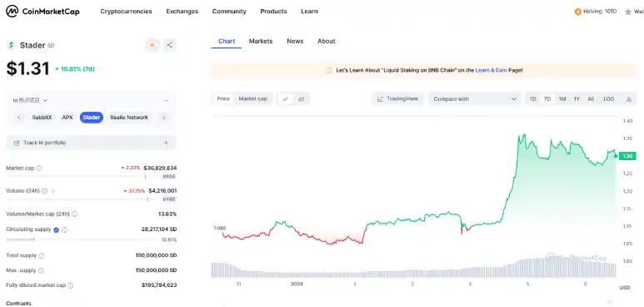Open the Compare with dropdown
Viewport: 644px width, 307px height.
tap(474, 99)
